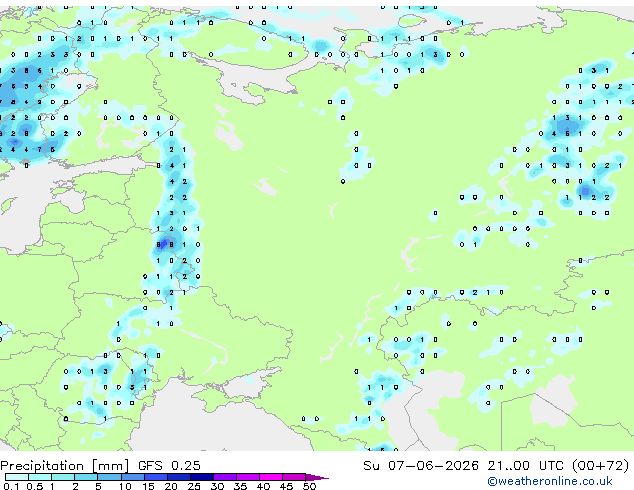This screenshot has width=634, height=490.
Task: Click the purple arrow beyond 50 mm
Action: pos(317,478)
